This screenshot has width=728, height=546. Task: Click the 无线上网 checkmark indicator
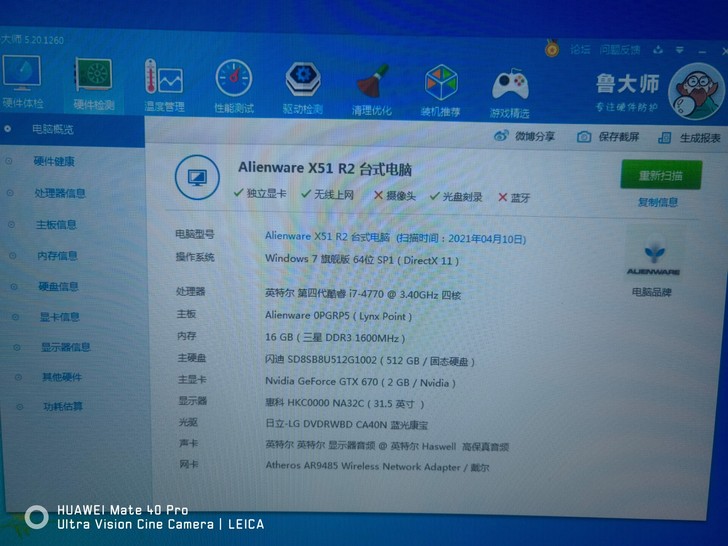pos(327,195)
